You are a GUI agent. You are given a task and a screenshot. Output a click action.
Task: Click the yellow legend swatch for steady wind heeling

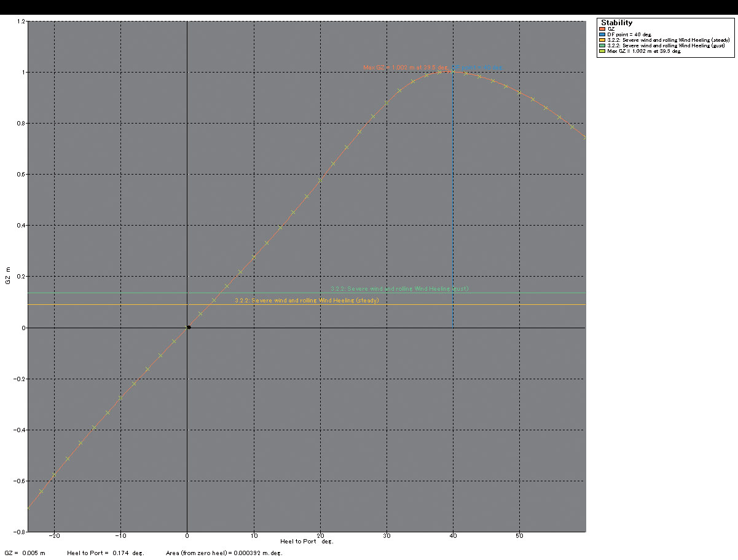(x=603, y=40)
